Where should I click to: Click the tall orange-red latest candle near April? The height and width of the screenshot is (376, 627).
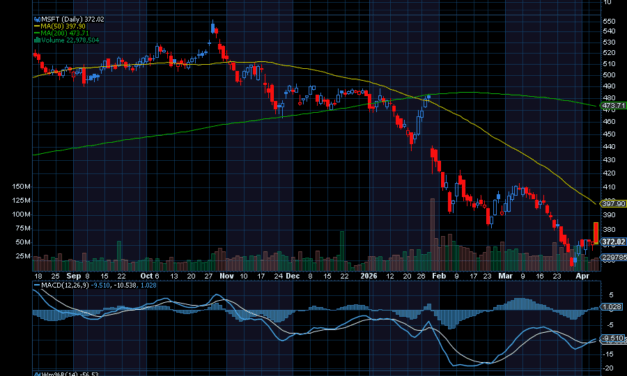click(x=596, y=233)
